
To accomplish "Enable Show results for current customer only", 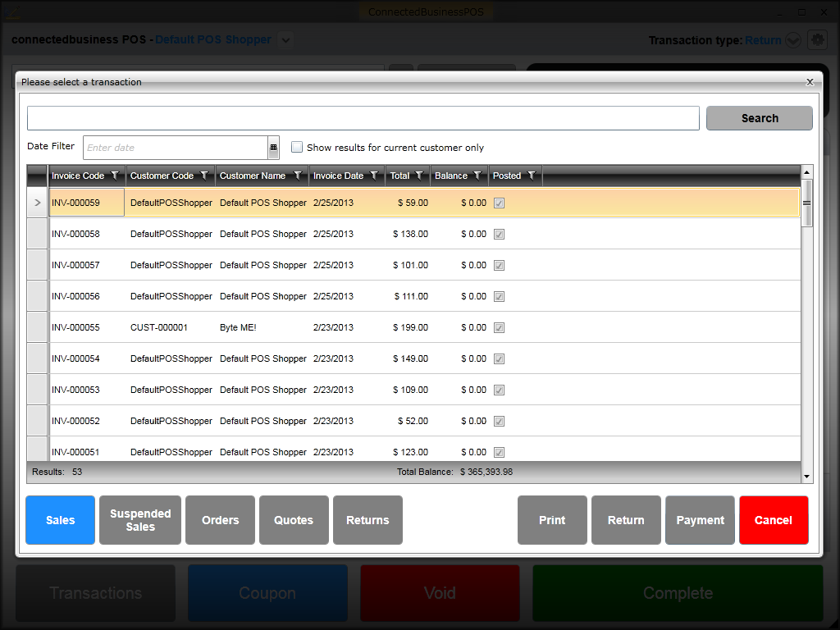I will click(297, 148).
